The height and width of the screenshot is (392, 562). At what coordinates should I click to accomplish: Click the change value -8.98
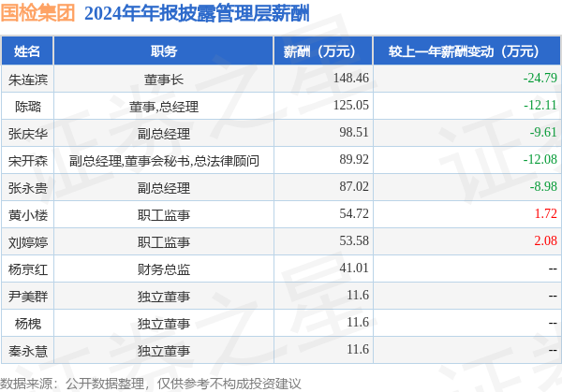point(543,186)
